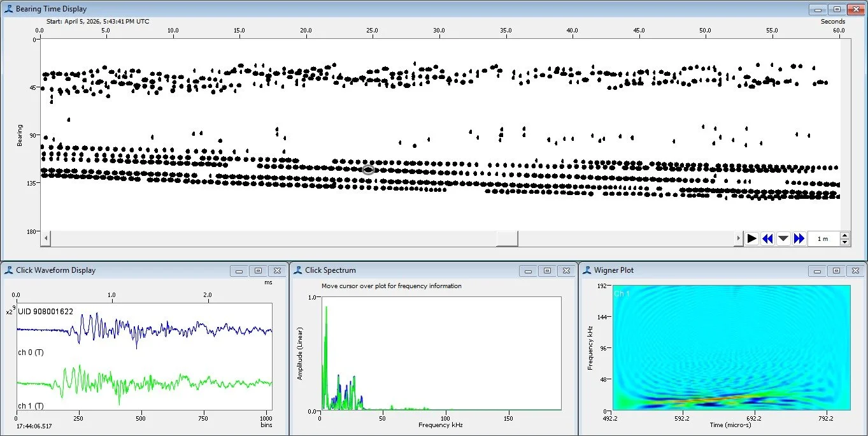The height and width of the screenshot is (436, 868).
Task: Click the 'ch 1 (T)' channel label
Action: pos(31,405)
